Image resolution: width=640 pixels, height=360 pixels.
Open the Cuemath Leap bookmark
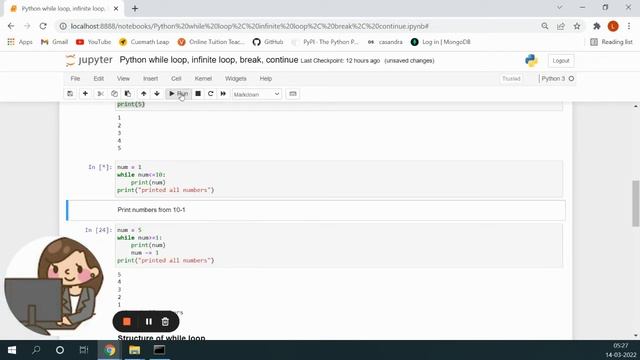coord(144,42)
